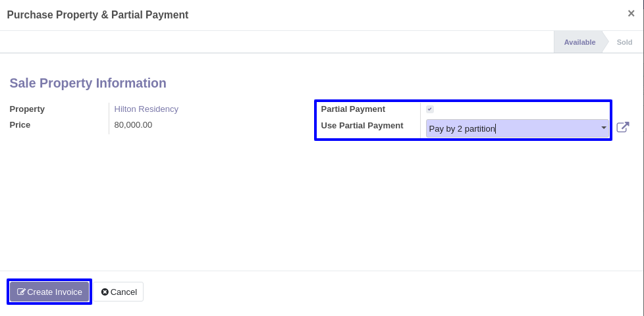Click the empty dialog body below the form
The image size is (644, 316).
pos(322,205)
